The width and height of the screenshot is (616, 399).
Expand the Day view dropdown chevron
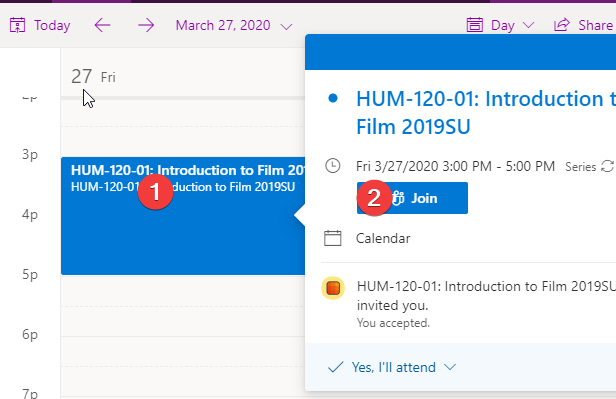tap(529, 25)
